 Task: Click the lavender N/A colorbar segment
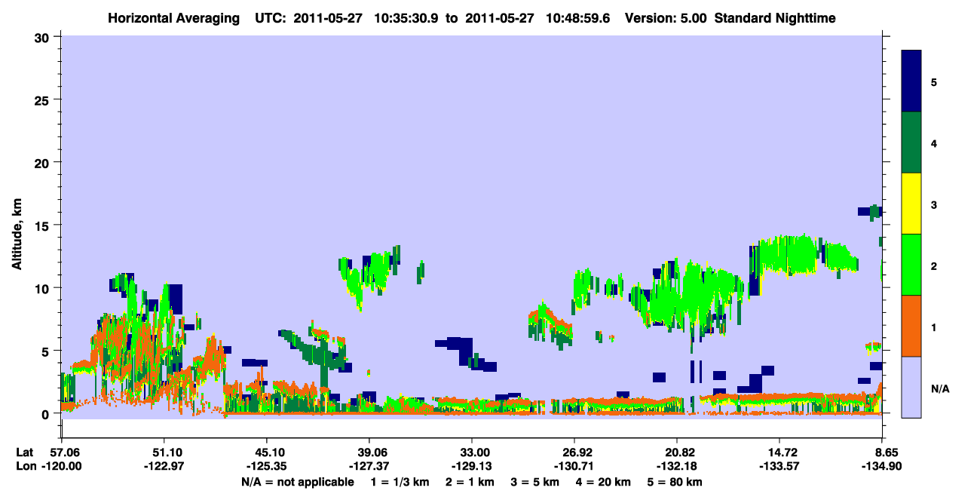tap(911, 387)
